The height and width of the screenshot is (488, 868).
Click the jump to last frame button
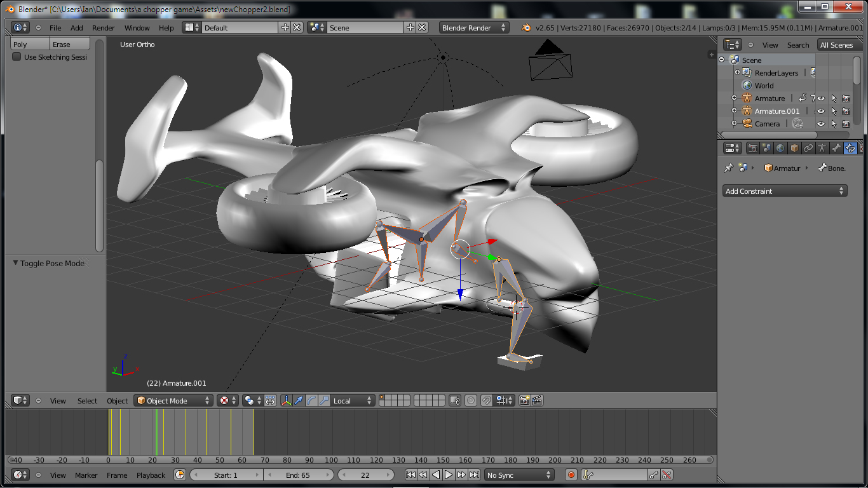(474, 475)
